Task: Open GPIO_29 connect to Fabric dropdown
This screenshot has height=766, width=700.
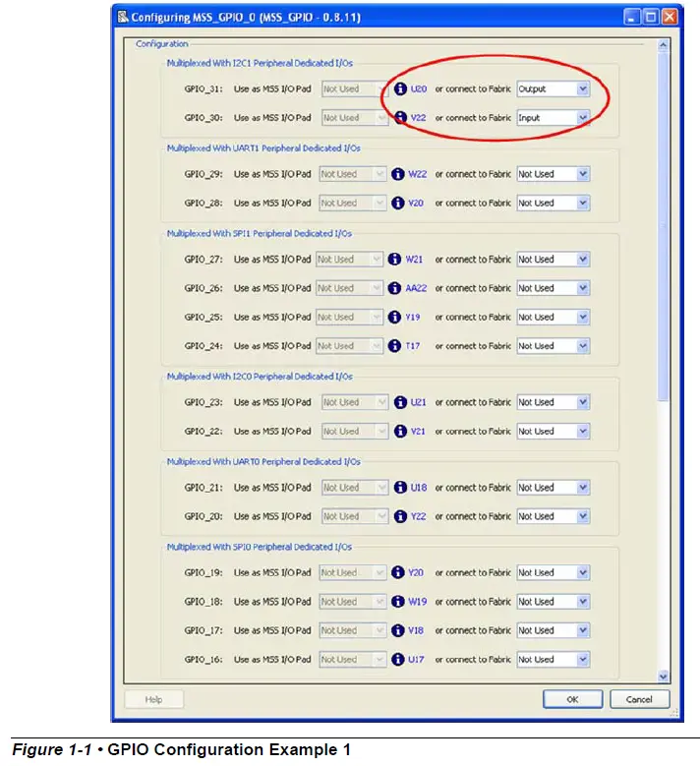Action: click(553, 174)
